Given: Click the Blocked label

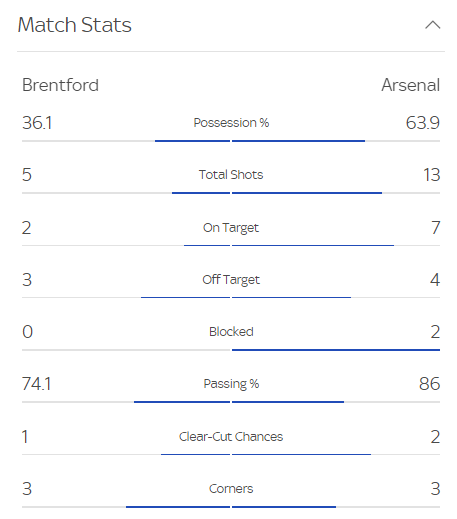Looking at the screenshot, I should pyautogui.click(x=231, y=332).
